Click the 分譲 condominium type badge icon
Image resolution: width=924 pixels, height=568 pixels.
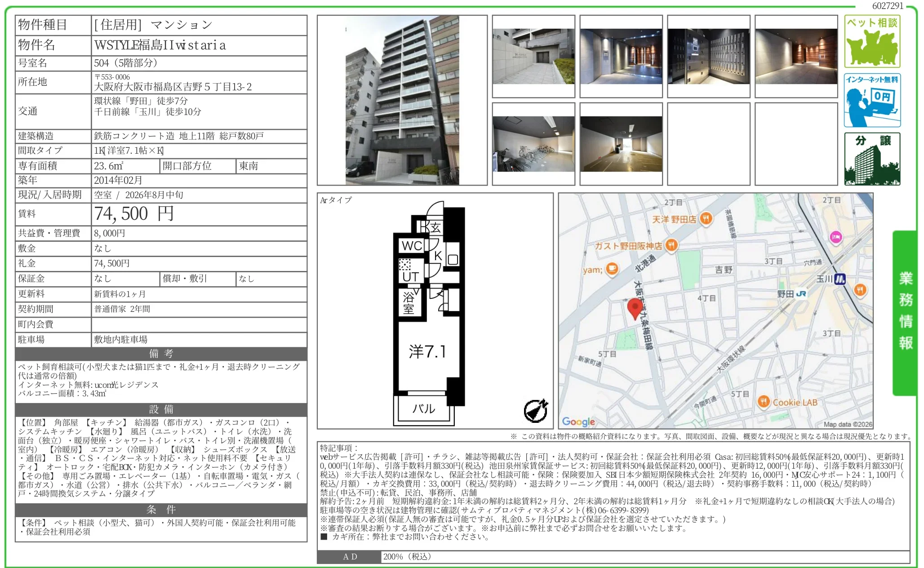[872, 159]
